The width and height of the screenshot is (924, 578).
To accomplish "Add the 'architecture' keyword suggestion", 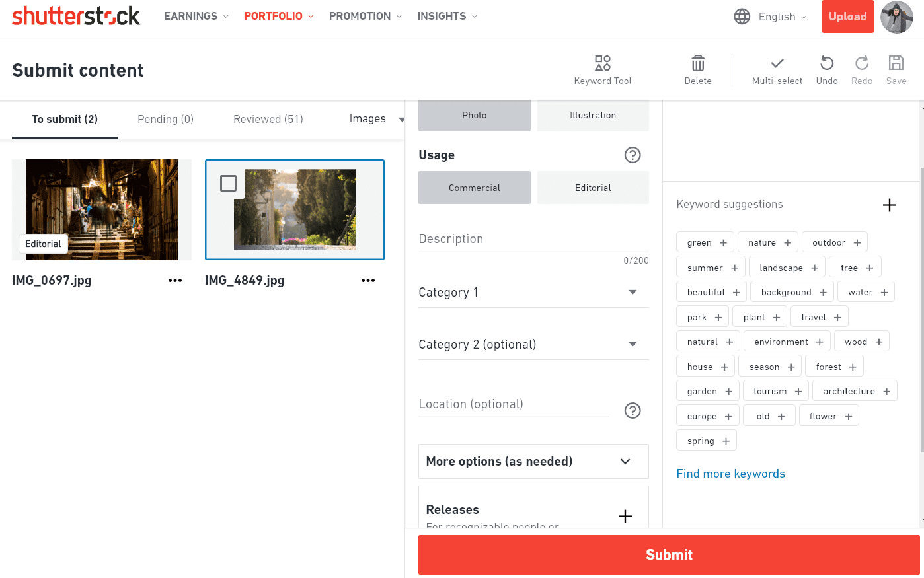I will (855, 391).
